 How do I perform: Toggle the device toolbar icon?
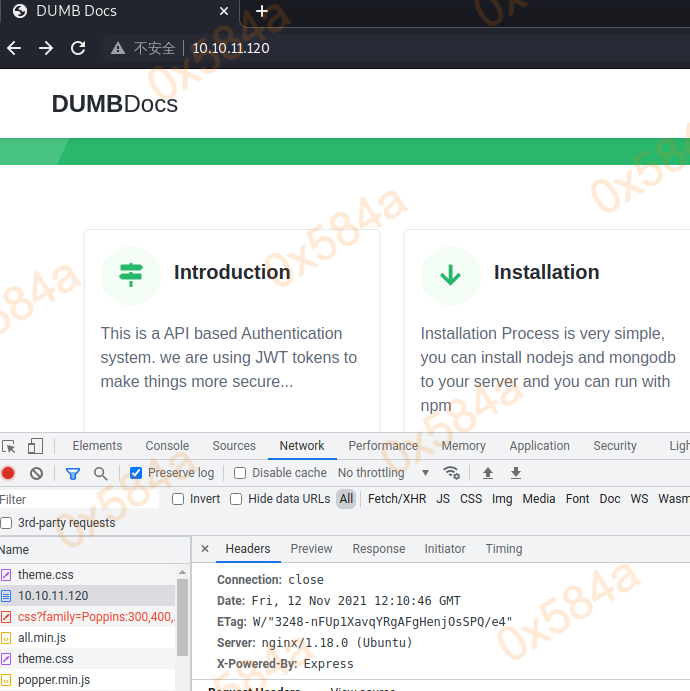(x=35, y=446)
